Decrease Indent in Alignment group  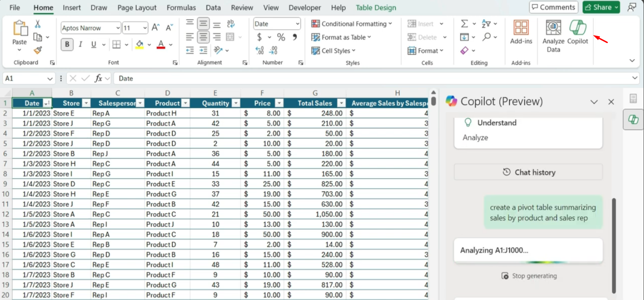[x=190, y=50]
